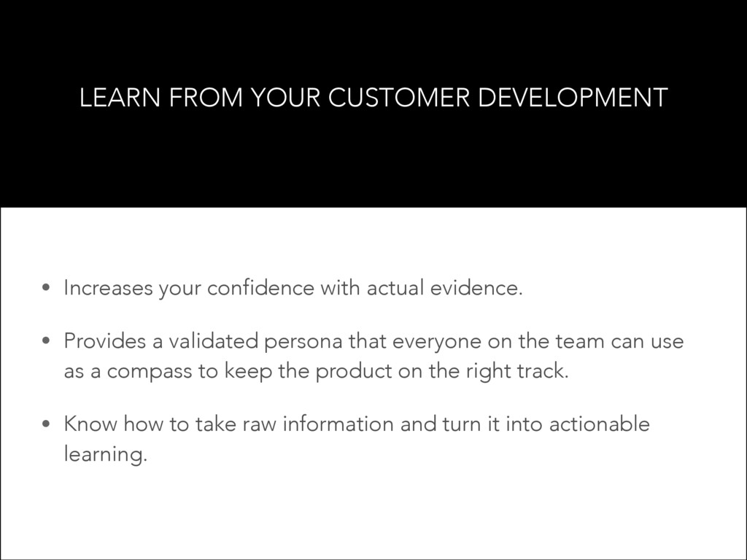Click the word 'confidence' in first bullet
This screenshot has width=747, height=560.
tap(260, 288)
